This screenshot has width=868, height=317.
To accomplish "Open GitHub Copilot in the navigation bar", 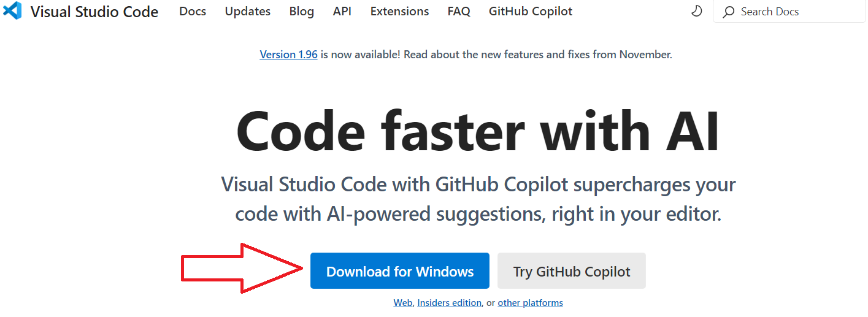I will point(531,11).
